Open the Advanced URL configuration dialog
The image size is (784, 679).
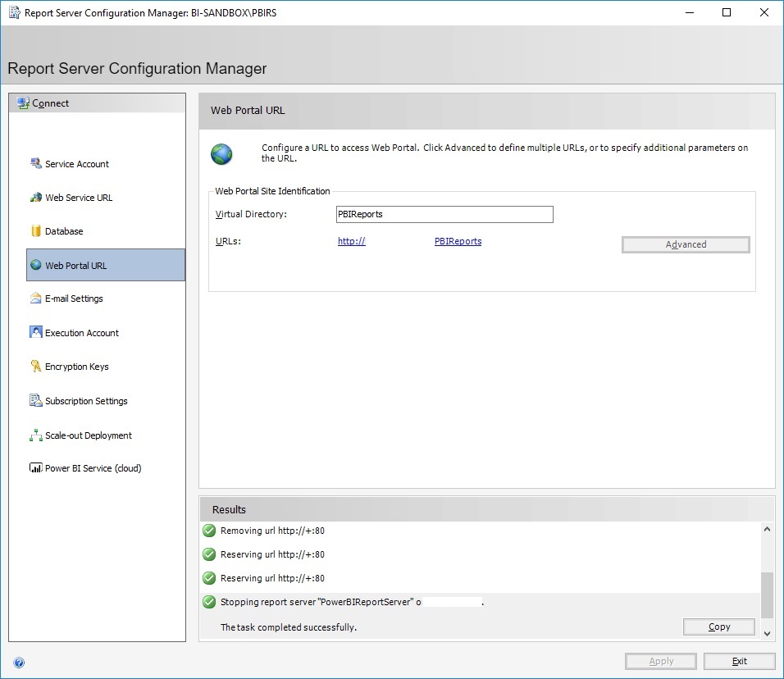(685, 244)
